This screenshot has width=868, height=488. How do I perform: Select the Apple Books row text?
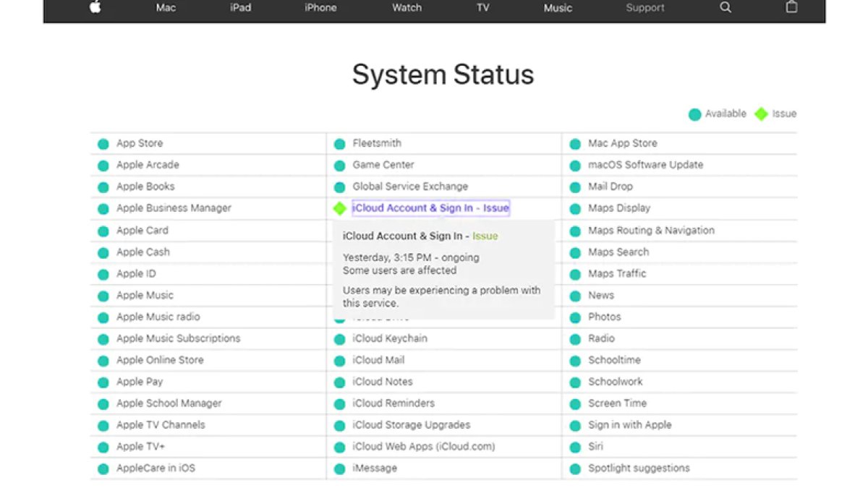click(x=145, y=187)
